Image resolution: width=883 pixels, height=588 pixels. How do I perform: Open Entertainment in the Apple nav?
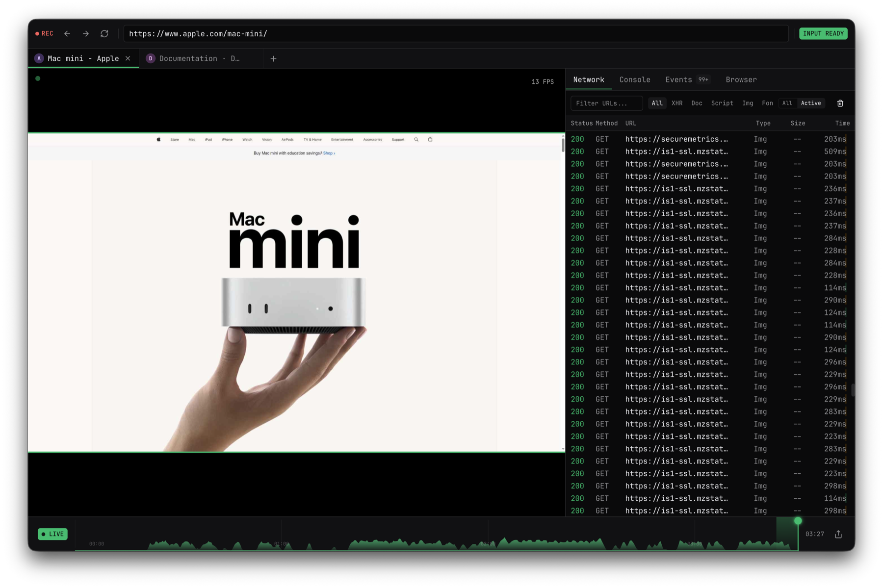coord(342,139)
